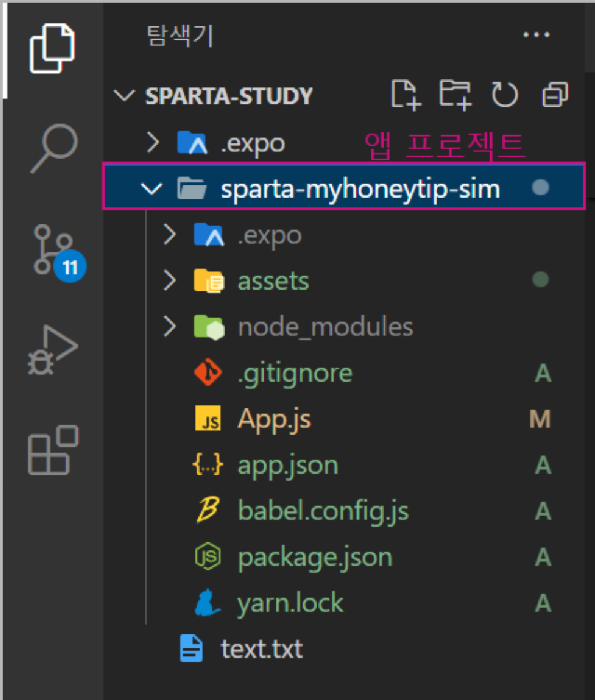
Task: Collapse the sparta-myhoneytip-sim folder
Action: (x=361, y=190)
